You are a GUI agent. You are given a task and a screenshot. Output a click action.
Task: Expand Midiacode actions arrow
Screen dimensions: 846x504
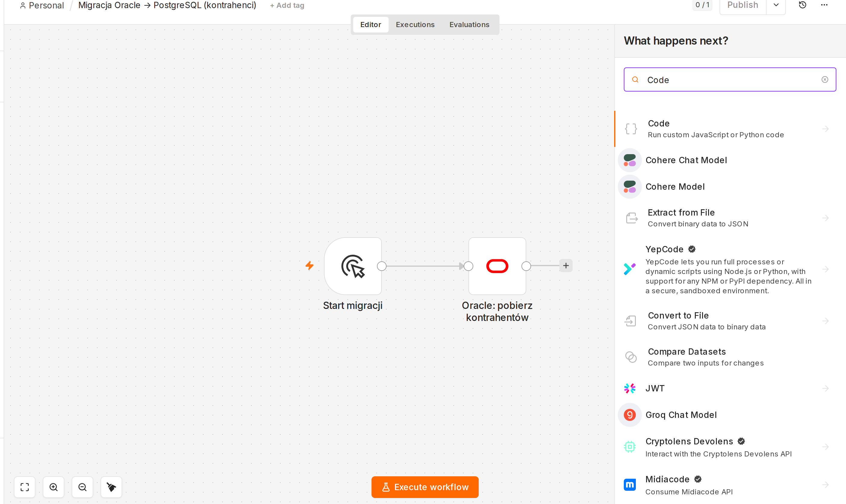click(826, 485)
